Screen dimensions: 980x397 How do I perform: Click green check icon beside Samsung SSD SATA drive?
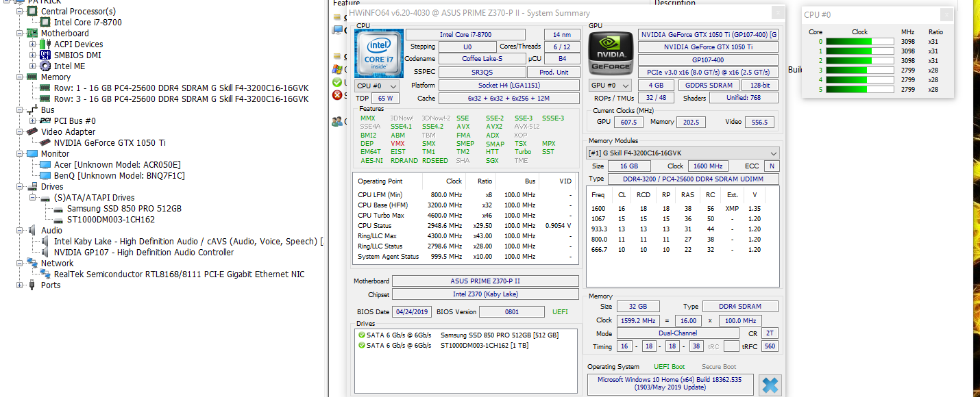[361, 335]
